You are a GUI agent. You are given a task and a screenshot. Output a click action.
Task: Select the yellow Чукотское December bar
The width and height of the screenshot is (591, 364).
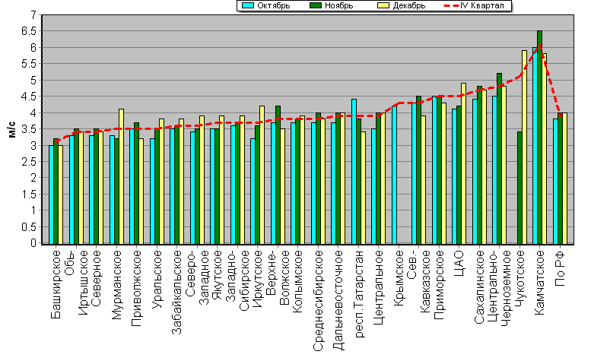point(524,147)
